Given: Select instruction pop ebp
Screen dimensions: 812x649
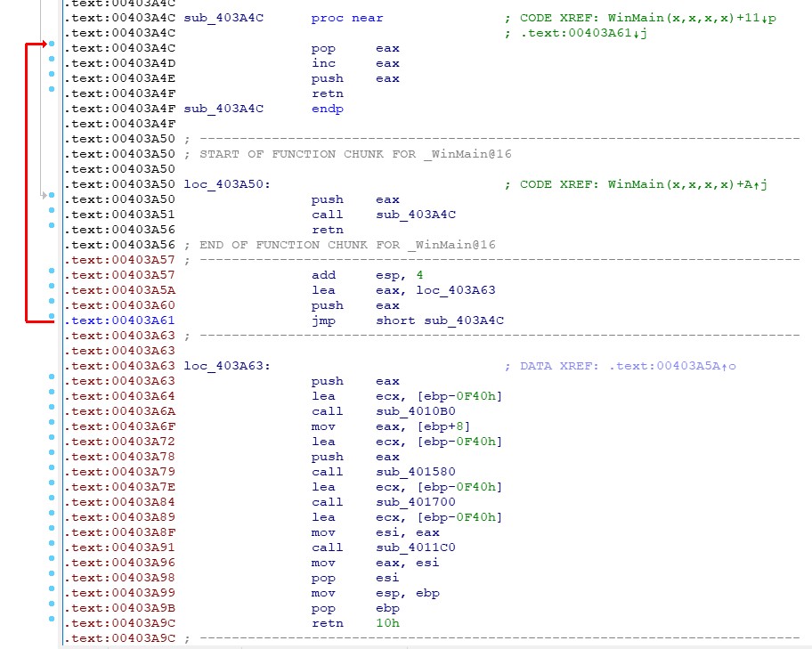Looking at the screenshot, I should point(355,608).
